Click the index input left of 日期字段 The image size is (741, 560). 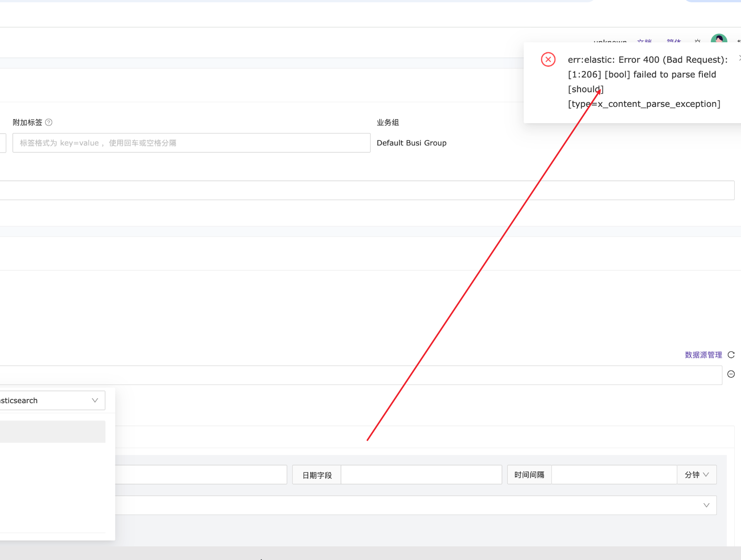tap(201, 475)
